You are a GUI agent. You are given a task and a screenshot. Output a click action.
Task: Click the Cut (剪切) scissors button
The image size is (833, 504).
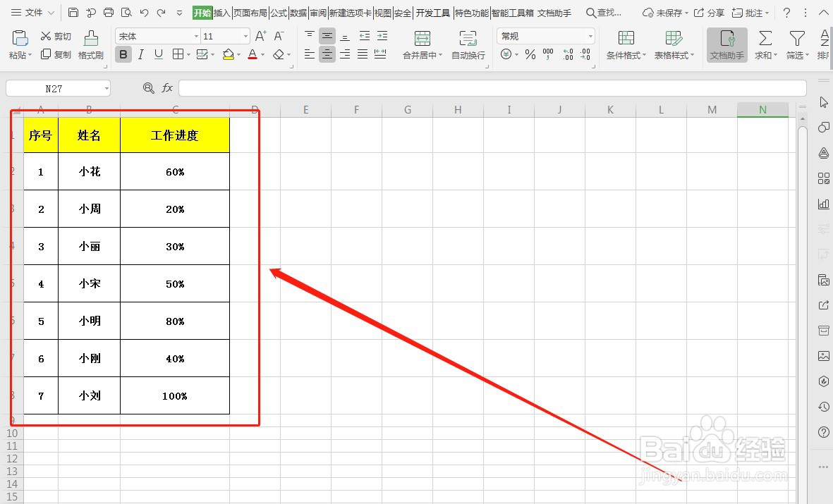pos(56,36)
